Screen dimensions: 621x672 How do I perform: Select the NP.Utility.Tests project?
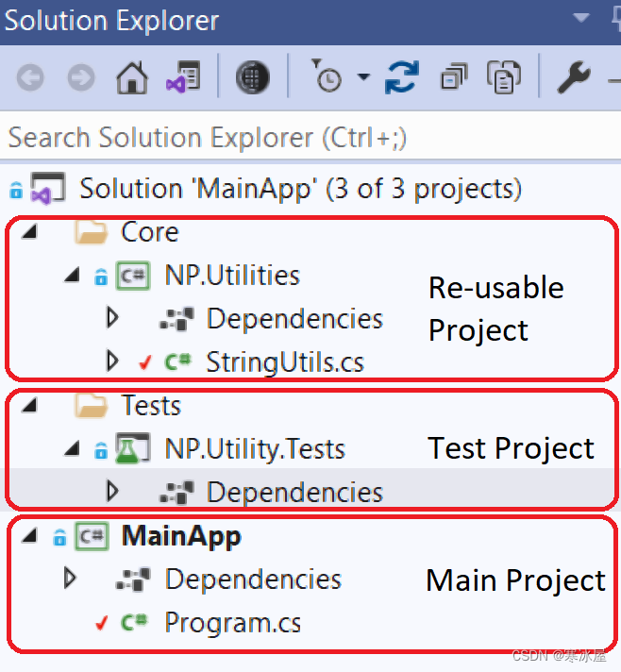tap(255, 449)
